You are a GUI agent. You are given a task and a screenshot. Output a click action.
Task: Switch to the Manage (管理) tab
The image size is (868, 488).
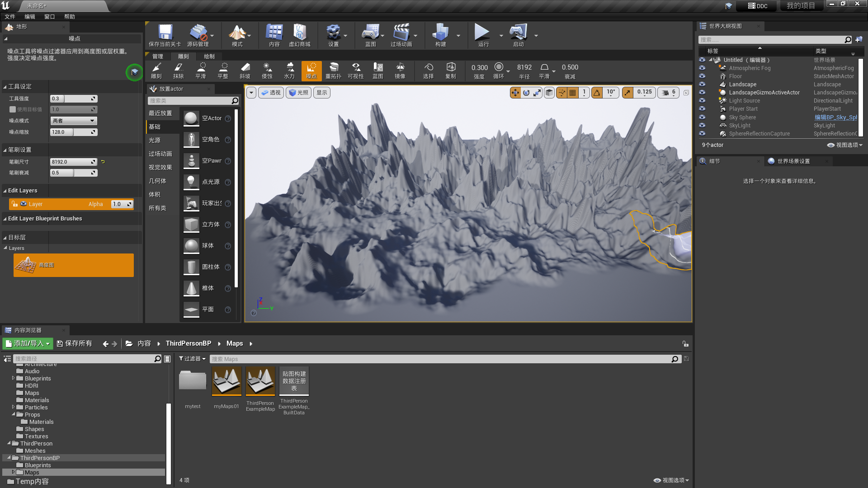pyautogui.click(x=158, y=56)
